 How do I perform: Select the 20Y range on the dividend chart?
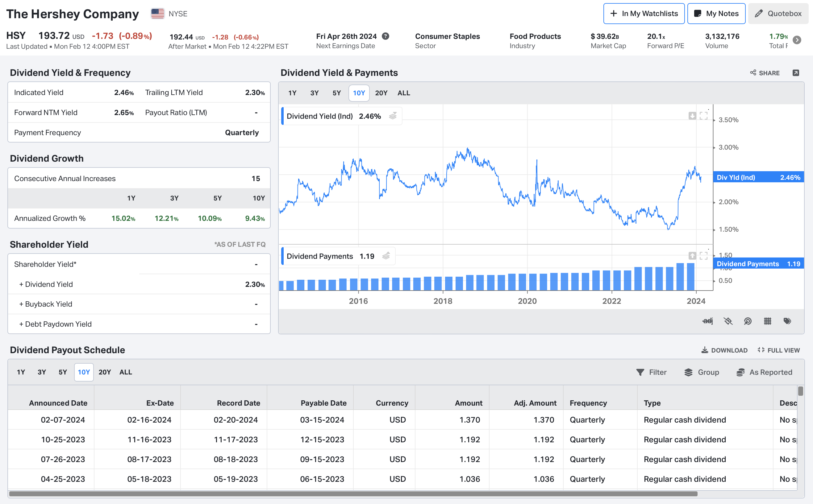point(381,93)
